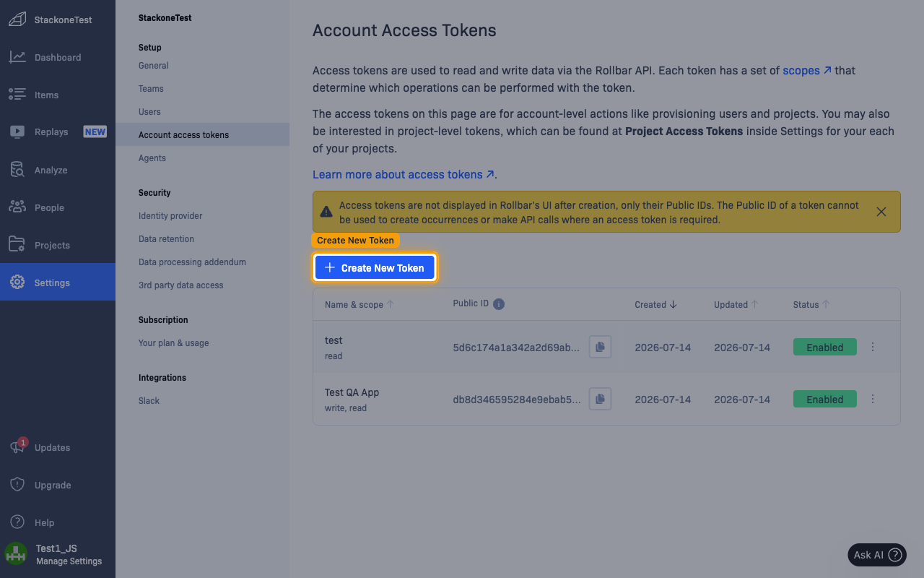Open the People icon
The width and height of the screenshot is (924, 578).
[x=17, y=207]
